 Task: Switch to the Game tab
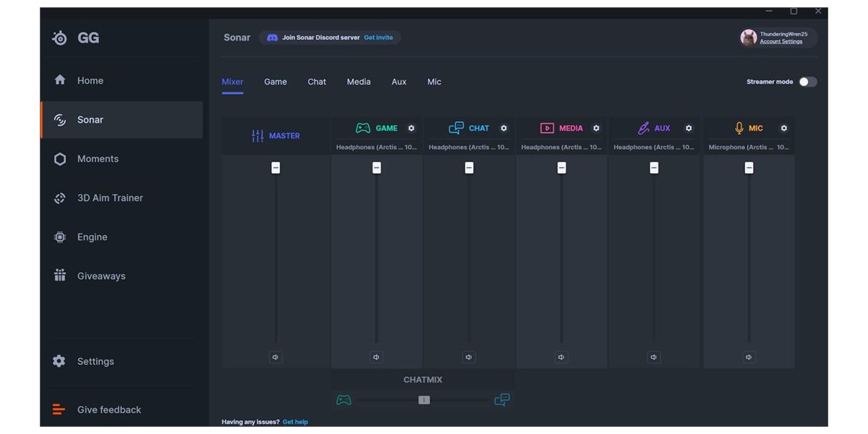276,82
